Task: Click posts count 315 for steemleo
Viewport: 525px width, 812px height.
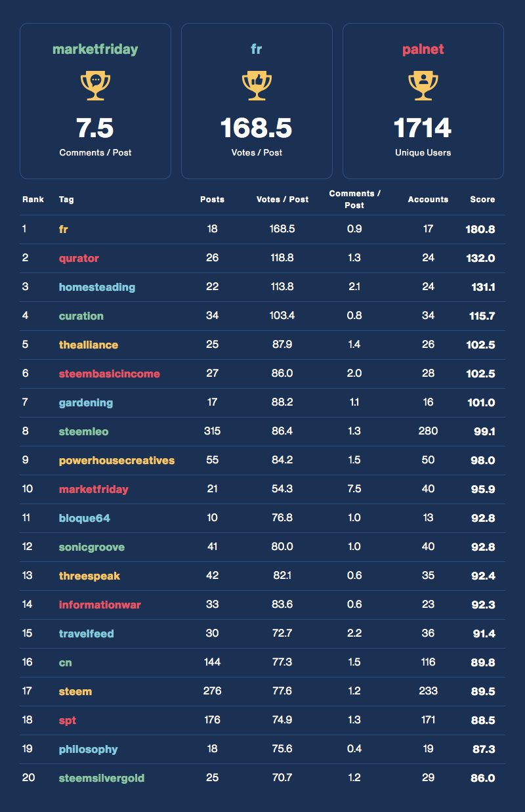Action: click(212, 431)
